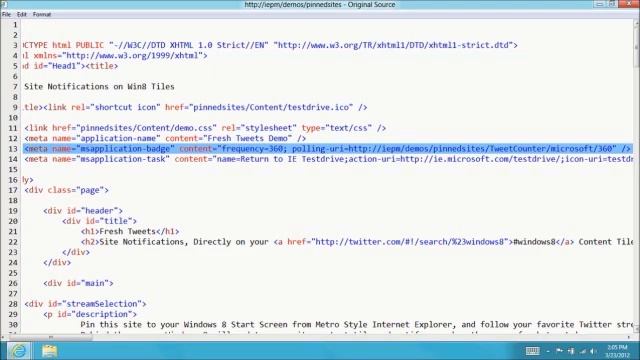Click 'Site Notifications on Win8 Tiles' text

99,87
